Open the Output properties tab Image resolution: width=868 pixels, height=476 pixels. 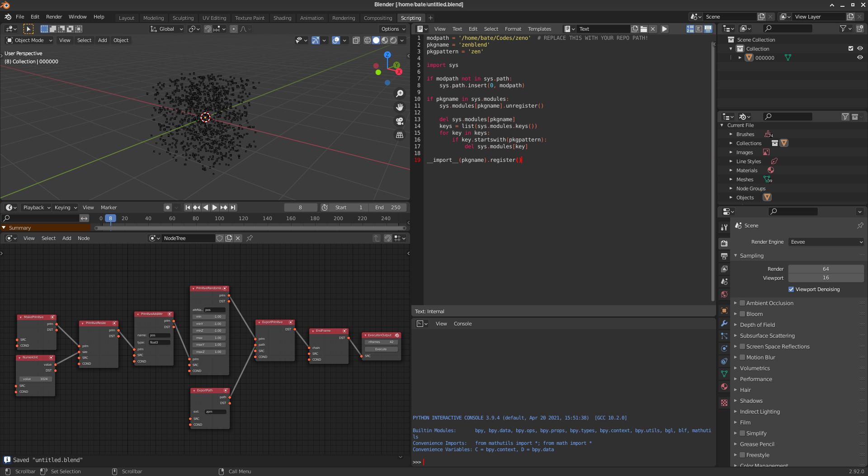(724, 256)
